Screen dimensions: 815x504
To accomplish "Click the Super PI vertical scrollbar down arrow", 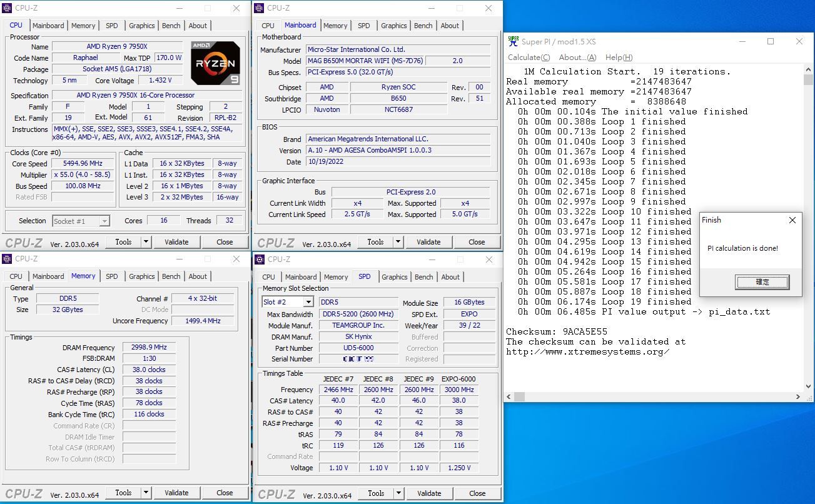I will tap(809, 387).
